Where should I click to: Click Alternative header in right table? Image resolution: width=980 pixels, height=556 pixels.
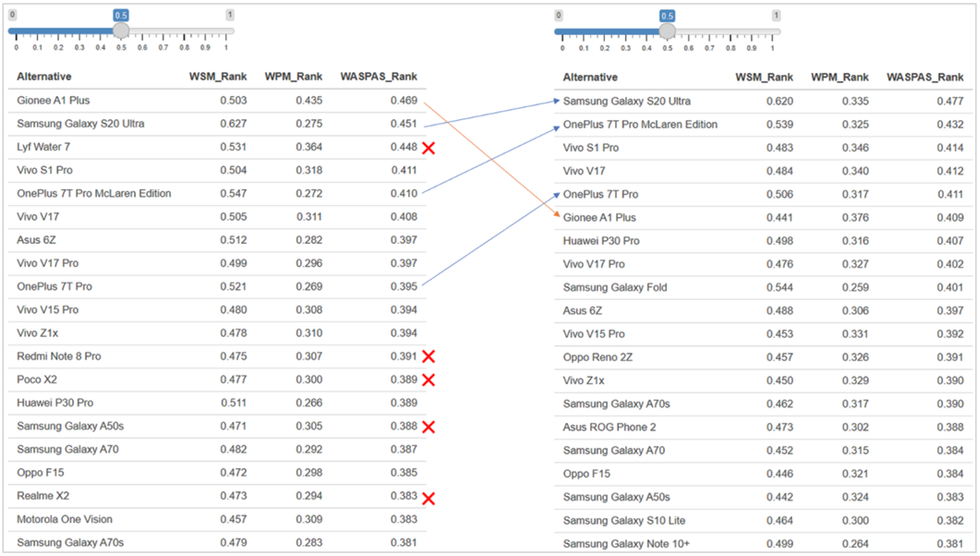click(x=590, y=77)
